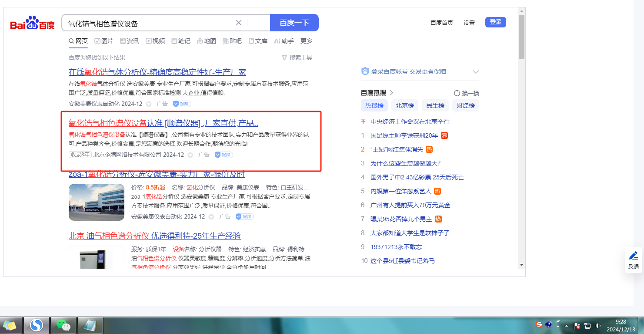Expand the 更多 search categories
Viewport: 644px width, 334px height.
tap(307, 41)
